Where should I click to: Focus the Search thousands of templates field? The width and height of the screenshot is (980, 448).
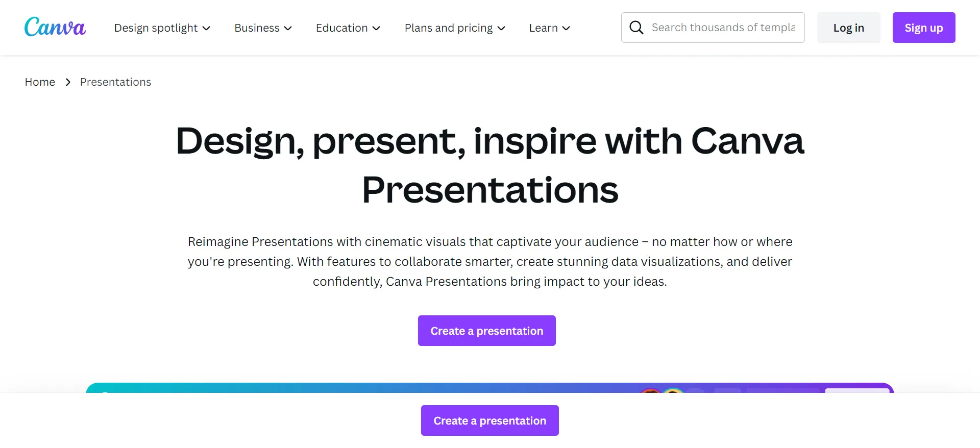point(713,28)
